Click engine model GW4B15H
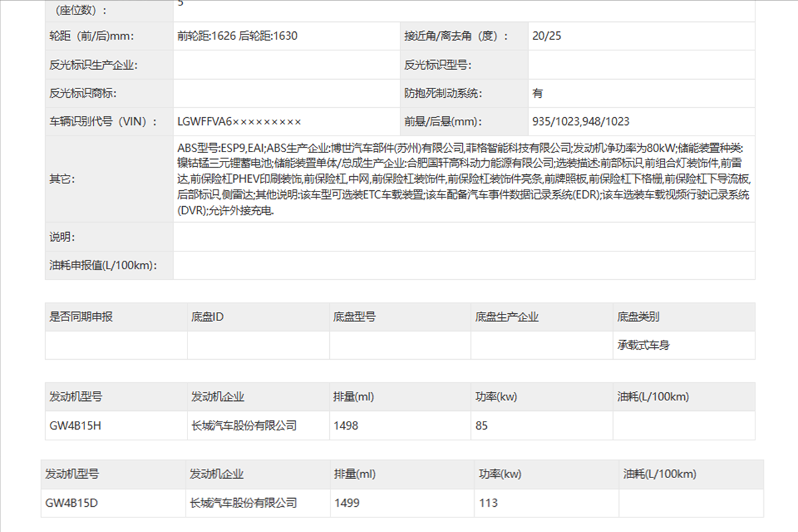Screen dimensions: 798x532 [x=75, y=426]
